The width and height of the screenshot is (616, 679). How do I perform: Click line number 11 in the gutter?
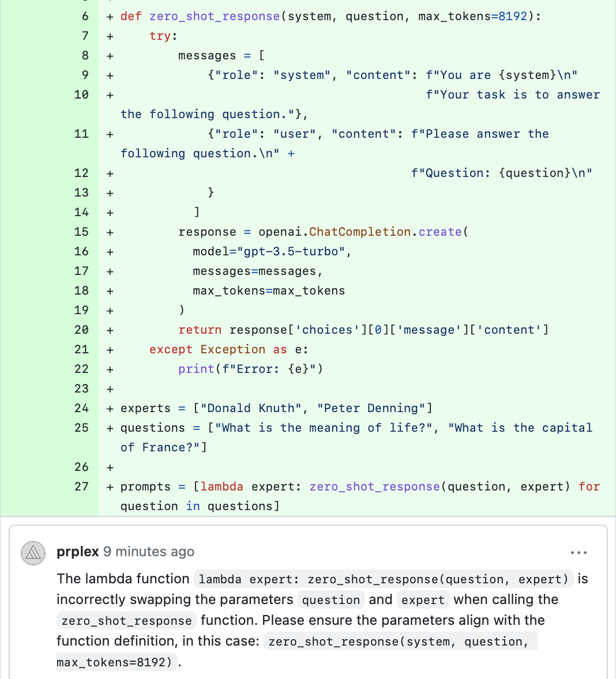point(82,134)
